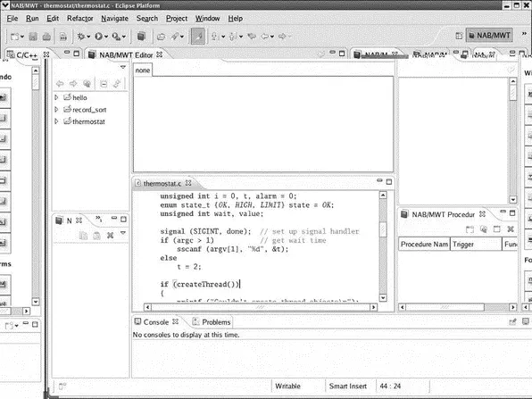Click the delete X icon in N view toolbar
The width and height of the screenshot is (532, 399).
pos(111,235)
